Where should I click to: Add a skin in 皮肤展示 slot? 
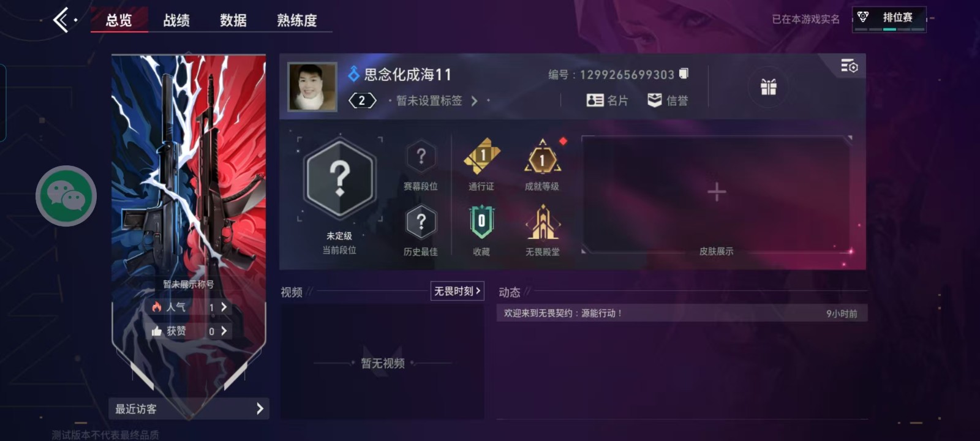(x=717, y=192)
